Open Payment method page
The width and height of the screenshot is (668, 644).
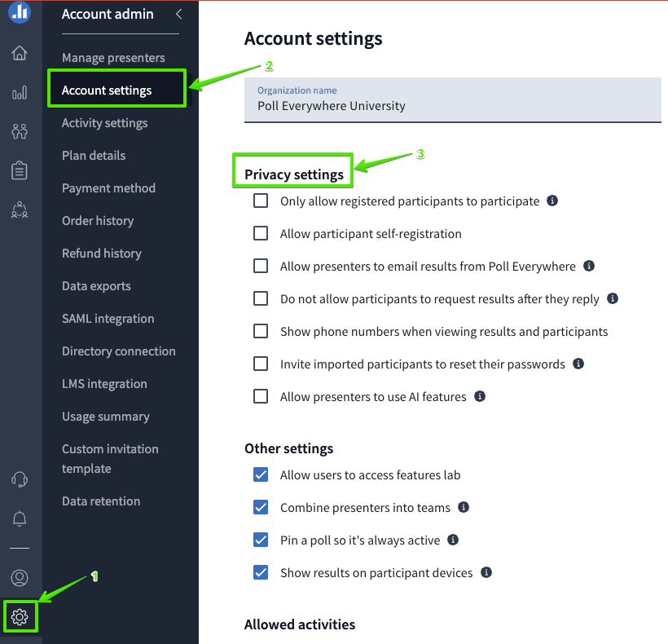(x=108, y=188)
